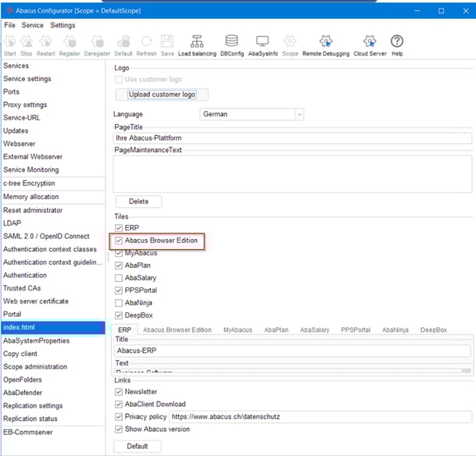Select Proxy settings in the sidebar
The image size is (476, 456).
(53, 105)
